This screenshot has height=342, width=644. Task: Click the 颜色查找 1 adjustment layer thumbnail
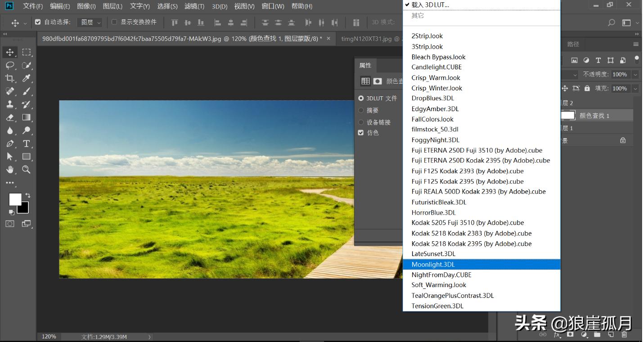(x=567, y=115)
